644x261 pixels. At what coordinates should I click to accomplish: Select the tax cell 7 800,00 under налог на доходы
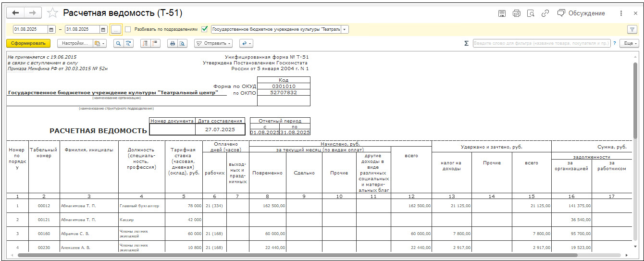452,234
